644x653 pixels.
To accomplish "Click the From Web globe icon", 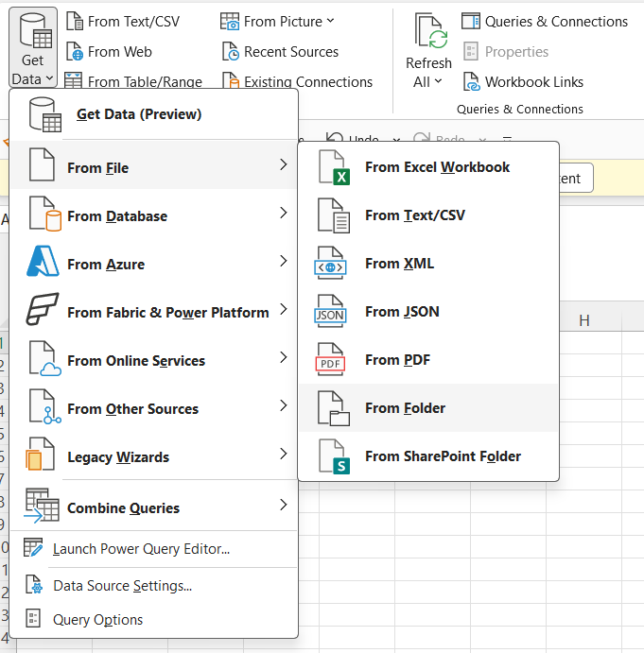I will (x=75, y=52).
